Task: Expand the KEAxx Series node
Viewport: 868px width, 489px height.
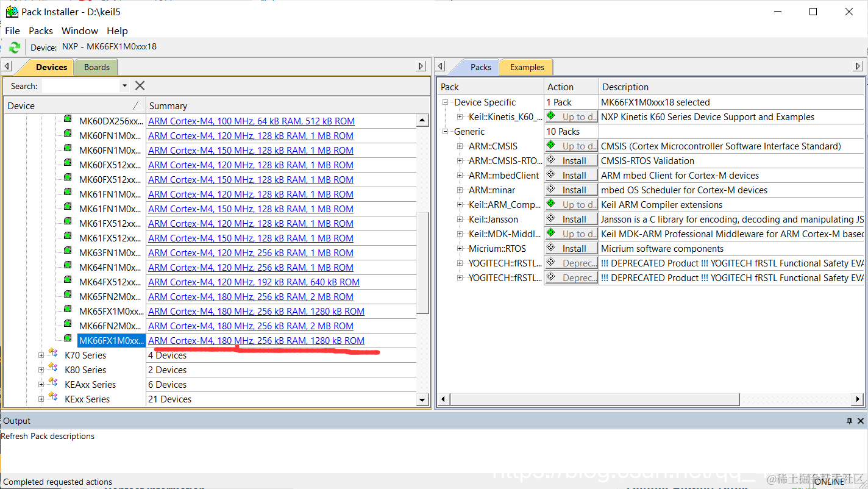Action: click(41, 384)
